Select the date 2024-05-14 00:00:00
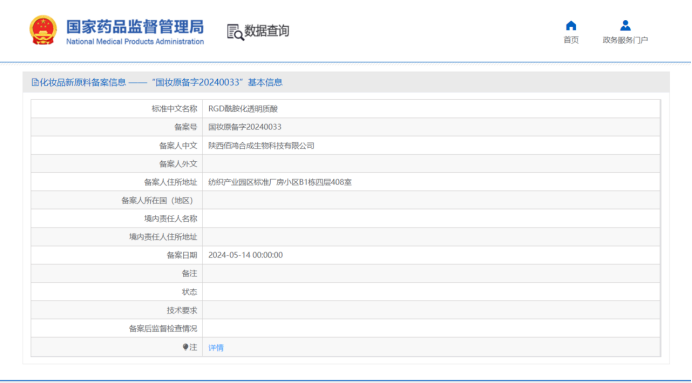Screen dimensions: 692x383 pos(245,255)
